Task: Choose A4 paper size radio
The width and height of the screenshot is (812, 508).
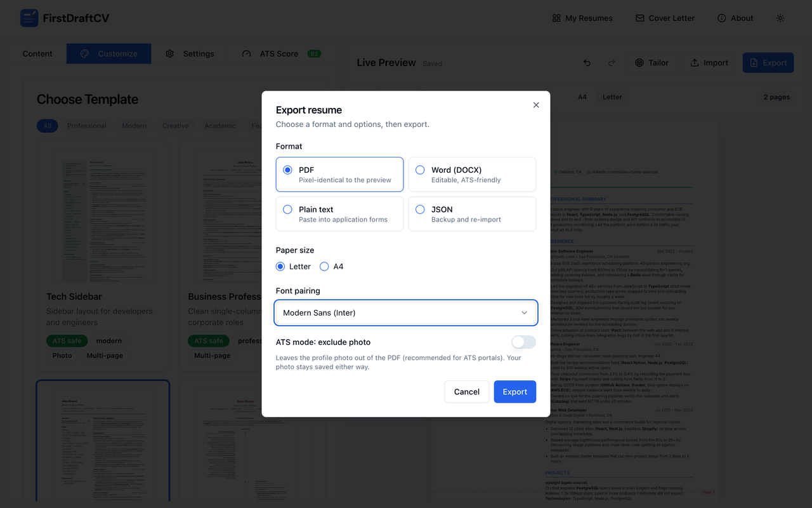Action: point(324,267)
